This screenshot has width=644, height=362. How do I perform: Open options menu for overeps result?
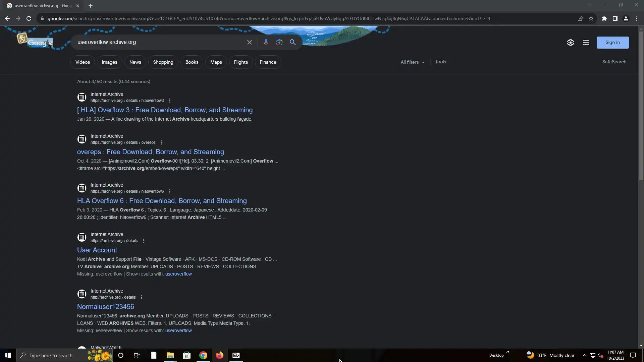coord(161,142)
